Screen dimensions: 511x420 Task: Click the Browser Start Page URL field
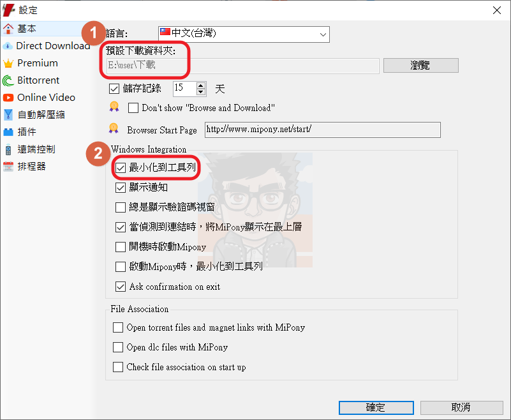click(323, 130)
